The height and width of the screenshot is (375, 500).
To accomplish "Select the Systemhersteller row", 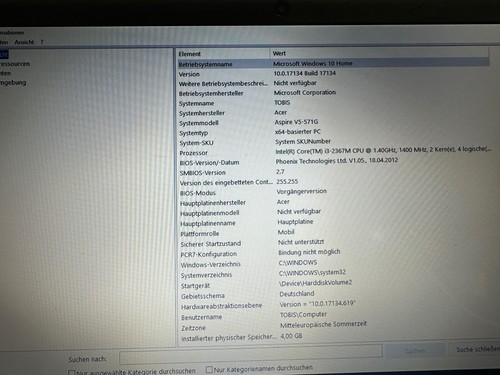I will [333, 113].
